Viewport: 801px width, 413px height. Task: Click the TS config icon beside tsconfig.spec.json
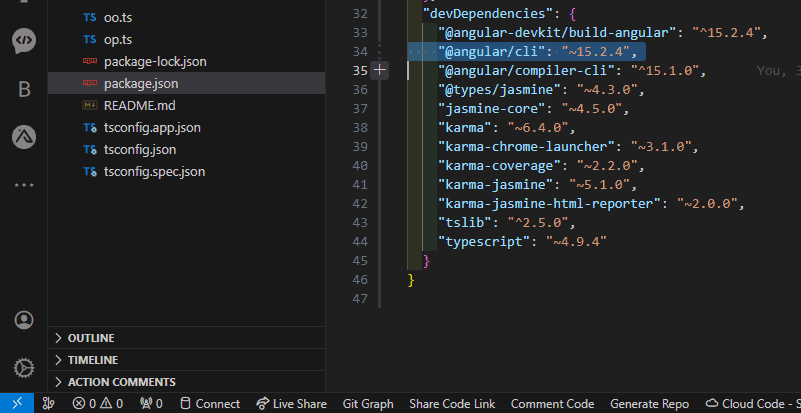[90, 172]
